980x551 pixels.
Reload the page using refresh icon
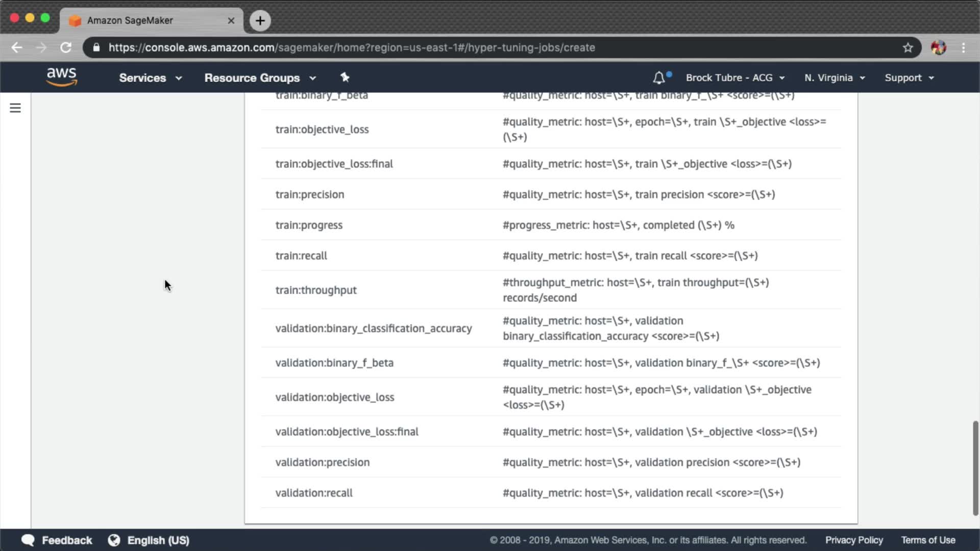[66, 47]
